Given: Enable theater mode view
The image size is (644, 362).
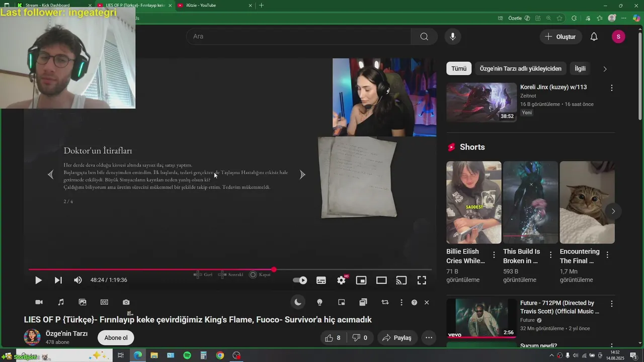Looking at the screenshot, I should 381,280.
